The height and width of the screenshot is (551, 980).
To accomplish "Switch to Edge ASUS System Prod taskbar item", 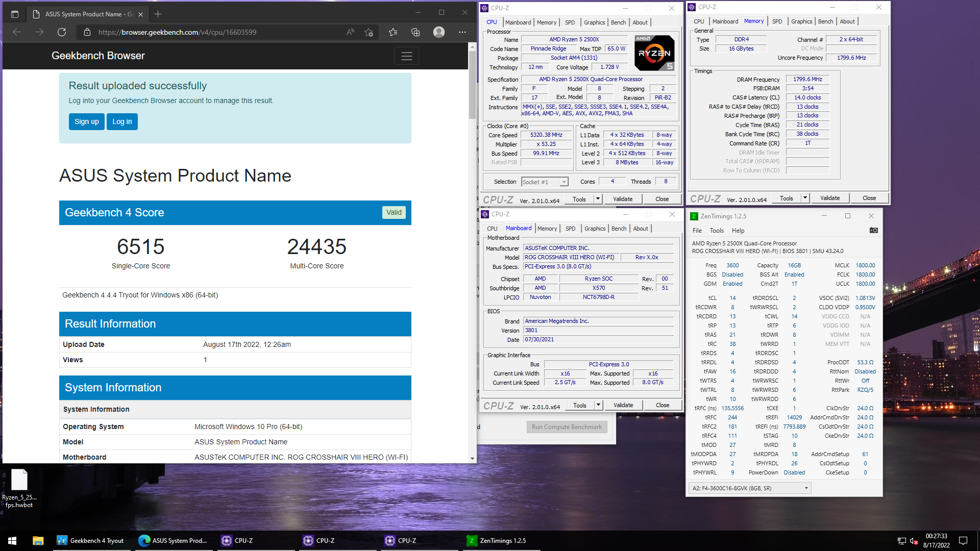I will coord(174,541).
